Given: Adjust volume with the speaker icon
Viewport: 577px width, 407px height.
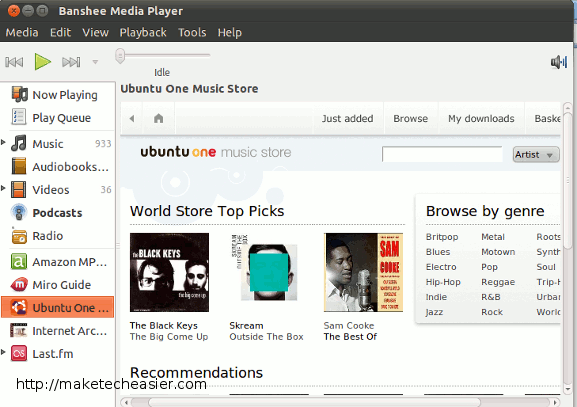Looking at the screenshot, I should (x=559, y=62).
